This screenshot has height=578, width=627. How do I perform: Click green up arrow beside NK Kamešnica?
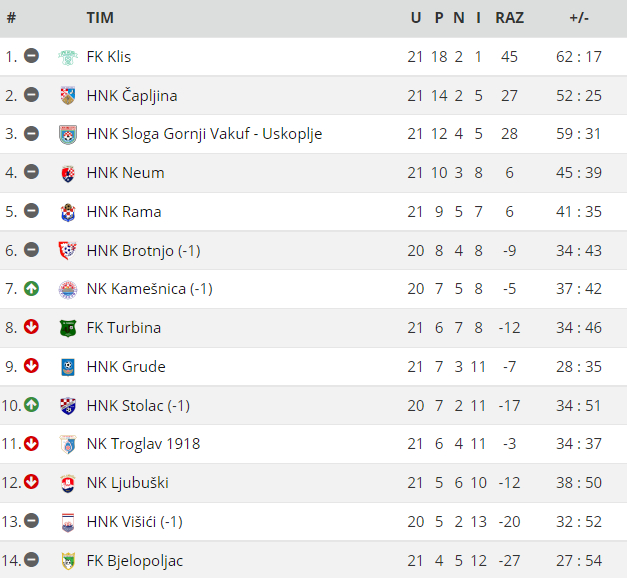coord(31,288)
